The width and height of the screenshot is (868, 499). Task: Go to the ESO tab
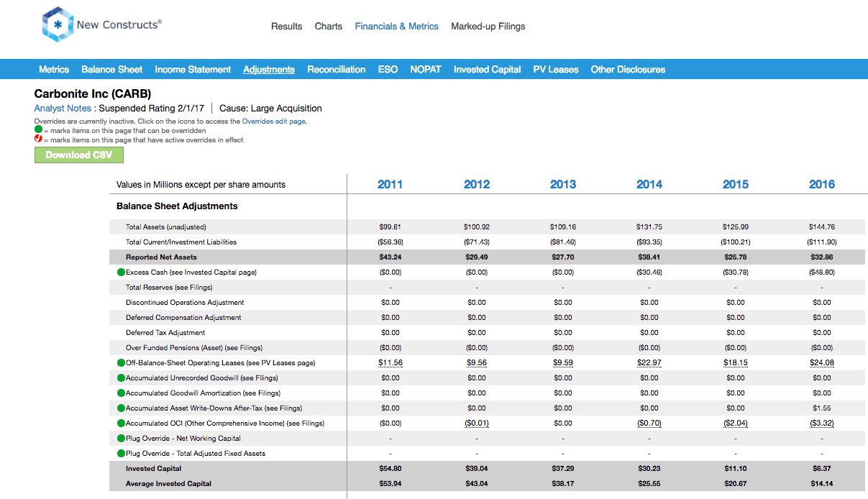point(388,70)
